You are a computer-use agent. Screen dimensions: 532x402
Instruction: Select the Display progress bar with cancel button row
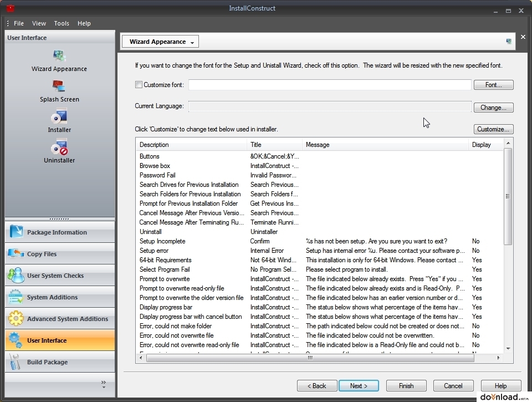[x=320, y=317]
